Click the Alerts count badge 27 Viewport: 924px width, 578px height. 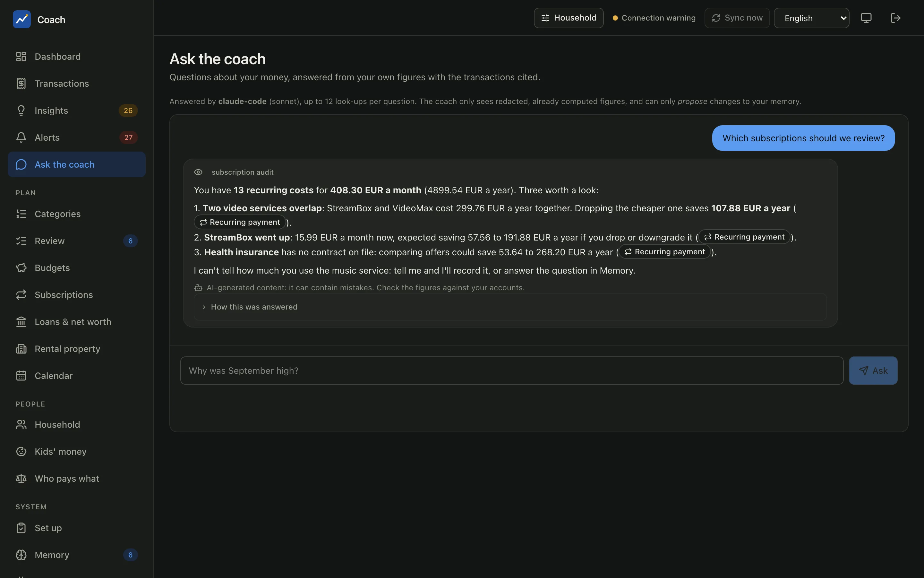(x=128, y=137)
